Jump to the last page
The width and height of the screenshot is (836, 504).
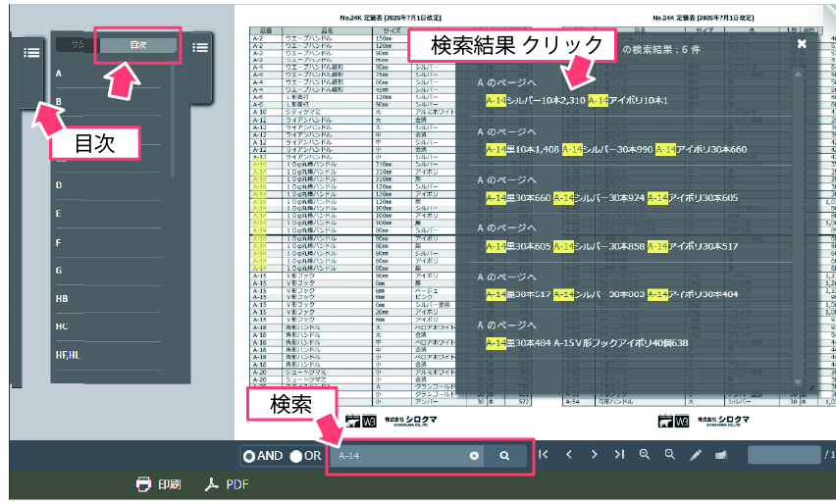(x=619, y=454)
